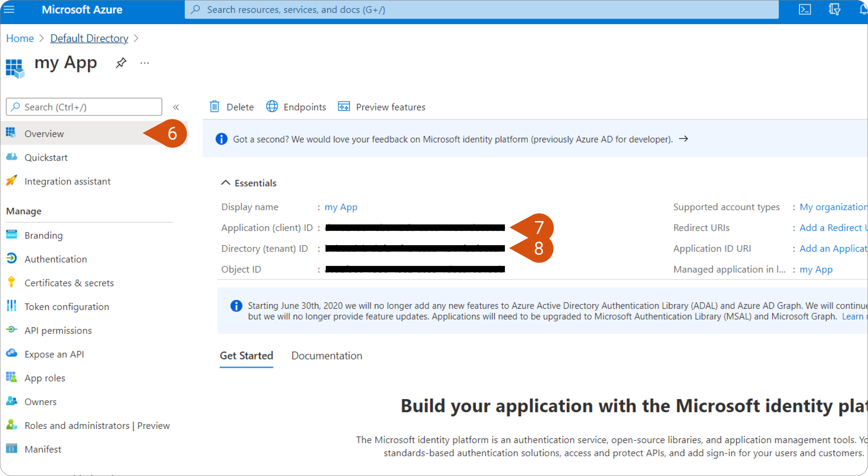Click the feedback banner info icon

[x=221, y=139]
